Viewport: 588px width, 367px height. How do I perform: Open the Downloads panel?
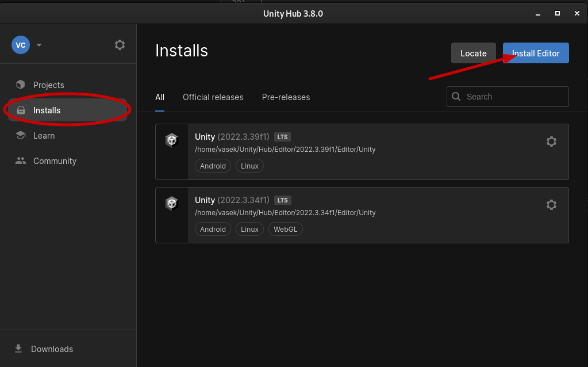52,349
